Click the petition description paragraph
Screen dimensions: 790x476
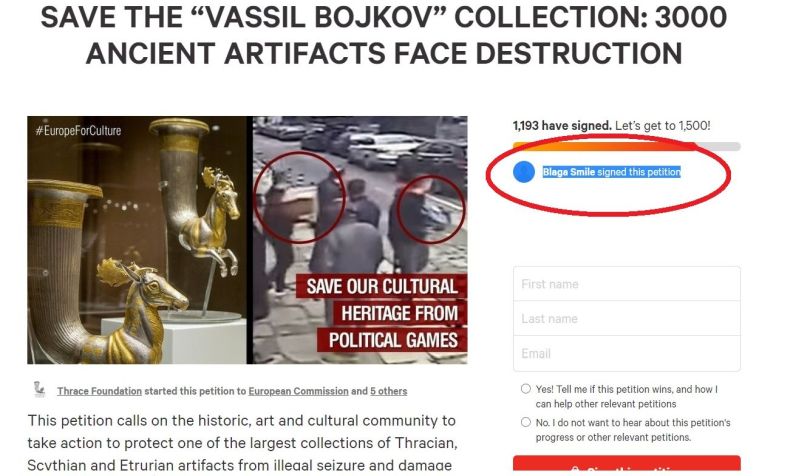242,443
